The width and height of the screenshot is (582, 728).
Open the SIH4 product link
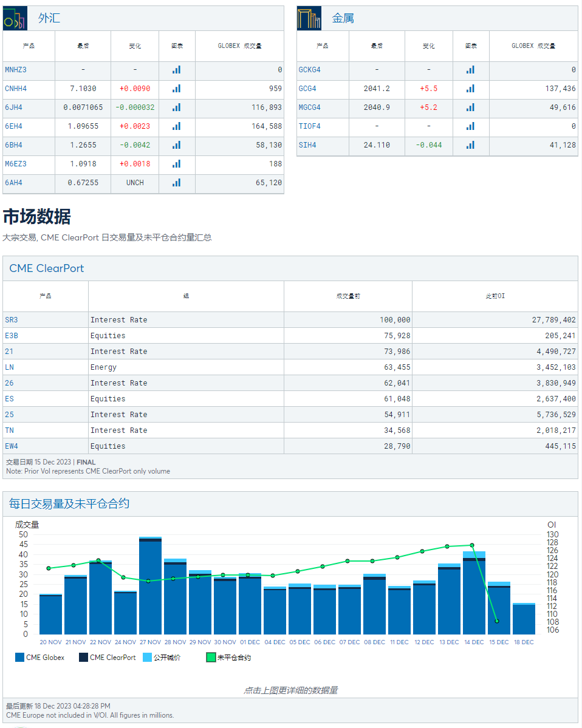pyautogui.click(x=307, y=145)
